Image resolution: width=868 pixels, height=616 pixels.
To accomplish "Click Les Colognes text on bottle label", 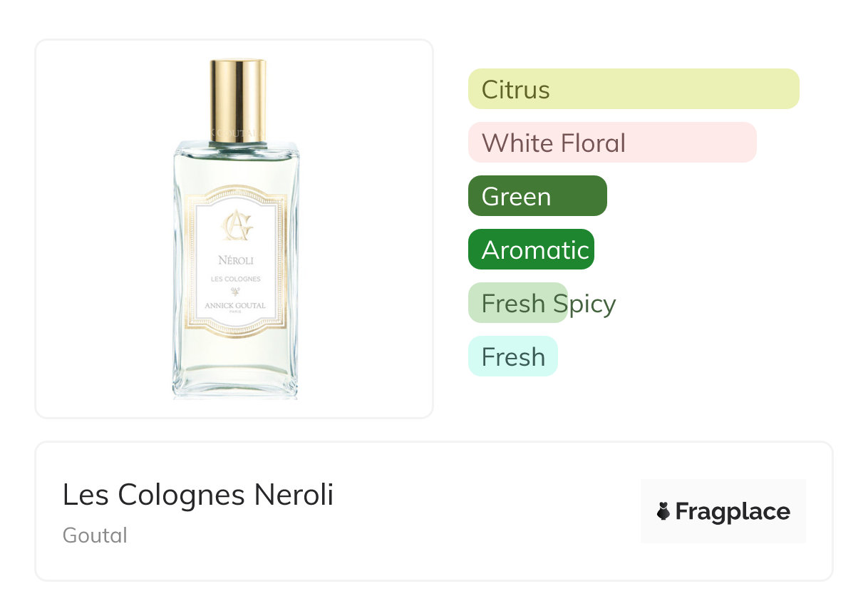I will 235,279.
